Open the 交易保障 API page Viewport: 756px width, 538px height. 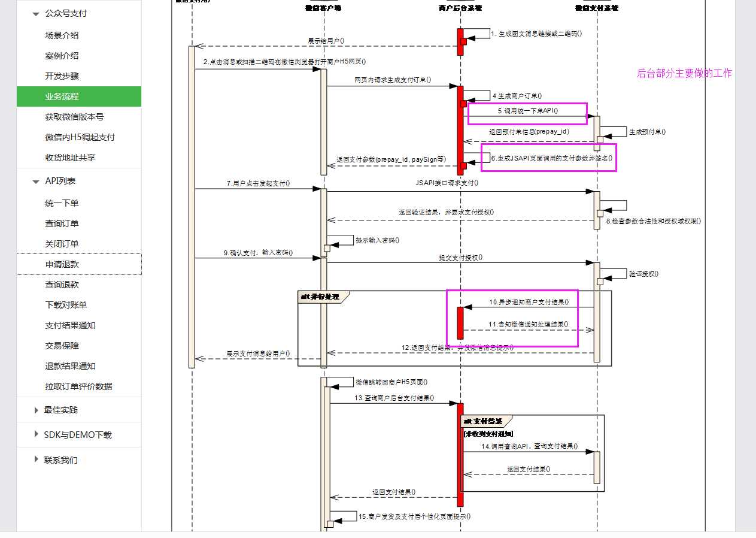click(62, 346)
